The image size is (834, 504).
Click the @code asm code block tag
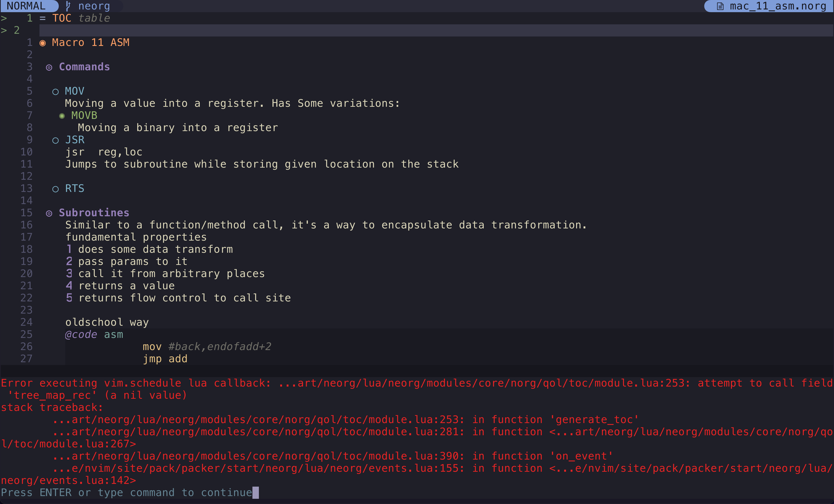[81, 334]
